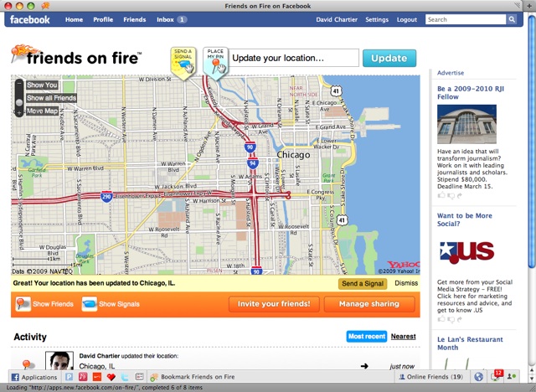Click the Interstate 290 shield on map
Viewport: 536px width, 392px height.
pyautogui.click(x=106, y=197)
